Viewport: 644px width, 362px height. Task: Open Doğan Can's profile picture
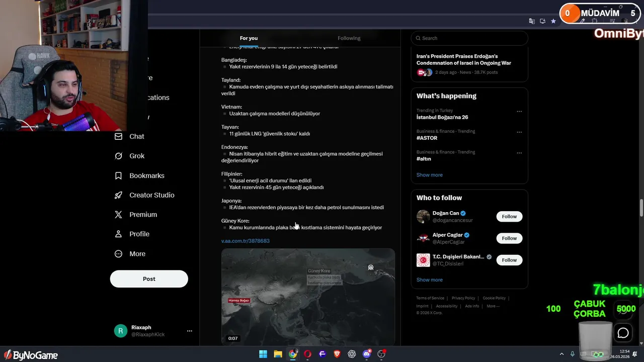pos(423,217)
